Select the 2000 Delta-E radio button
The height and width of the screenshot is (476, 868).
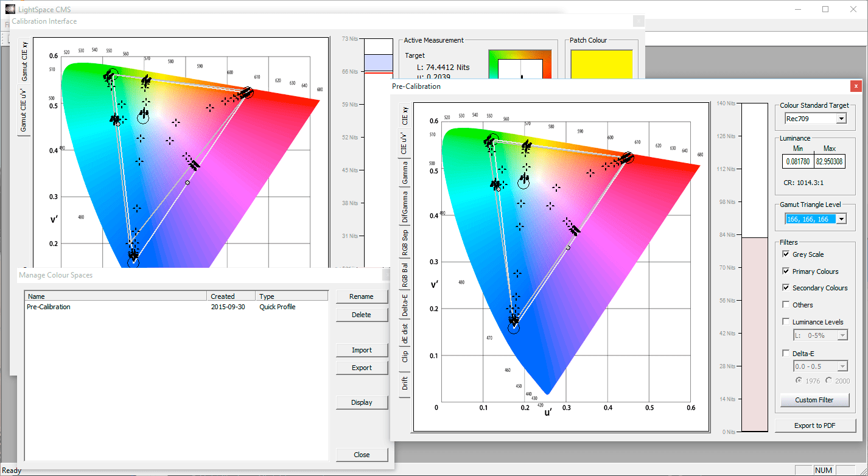pyautogui.click(x=828, y=380)
